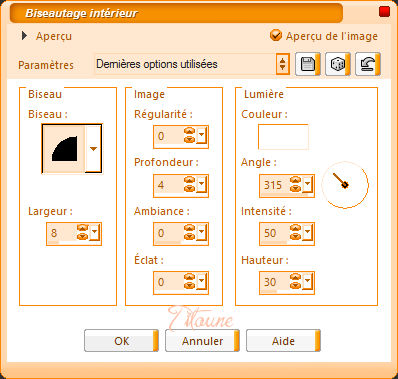Expand the Aperçu preview triangle
398x379 pixels.
point(24,36)
